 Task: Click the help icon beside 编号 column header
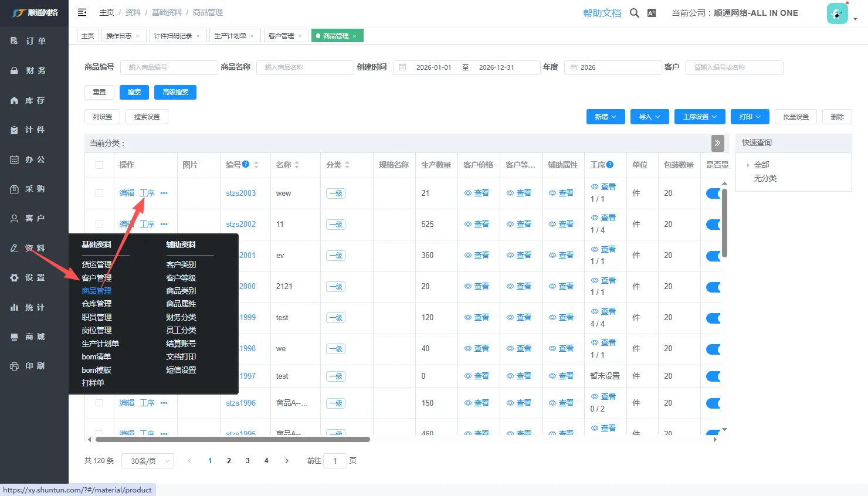click(x=246, y=165)
